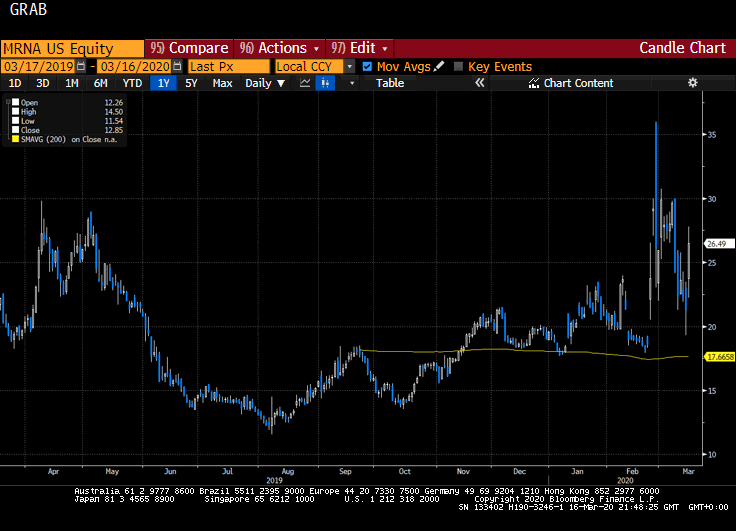
Task: Open Local CCY currency dropdown arrow
Action: coord(350,67)
